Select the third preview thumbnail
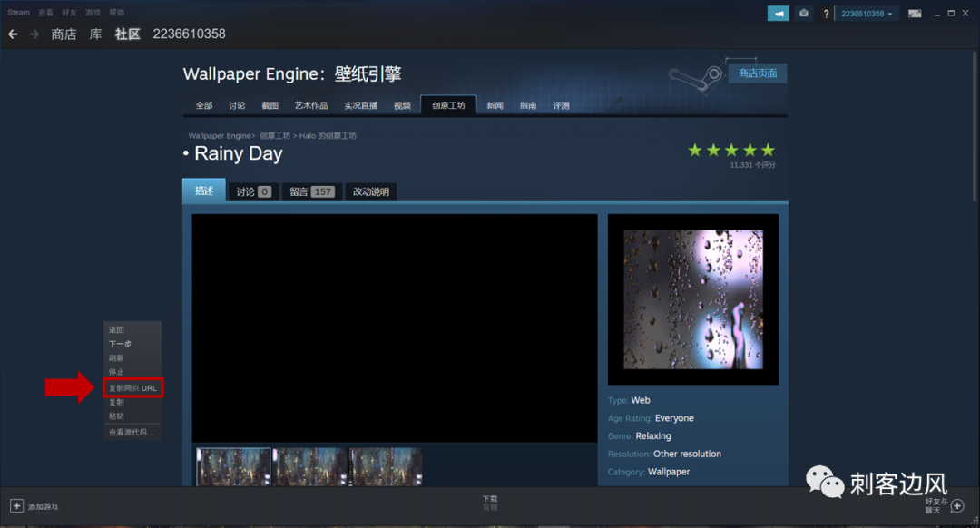Image resolution: width=980 pixels, height=528 pixels. 386,467
